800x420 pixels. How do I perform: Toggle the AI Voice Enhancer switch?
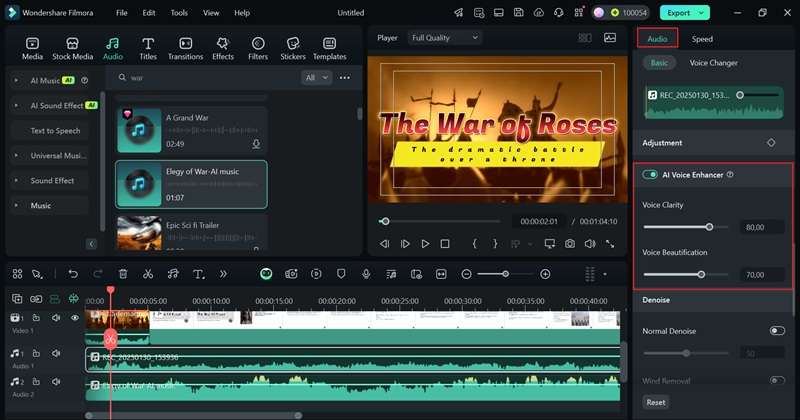tap(650, 175)
